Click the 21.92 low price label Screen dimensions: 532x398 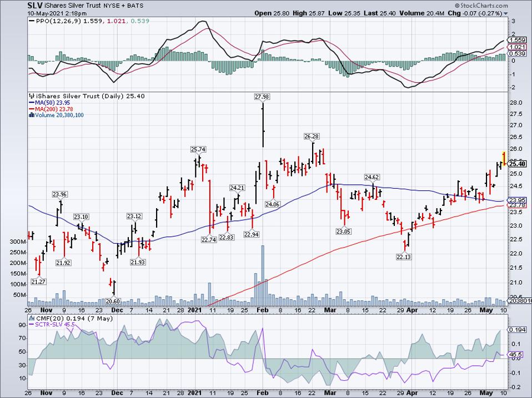pos(63,263)
